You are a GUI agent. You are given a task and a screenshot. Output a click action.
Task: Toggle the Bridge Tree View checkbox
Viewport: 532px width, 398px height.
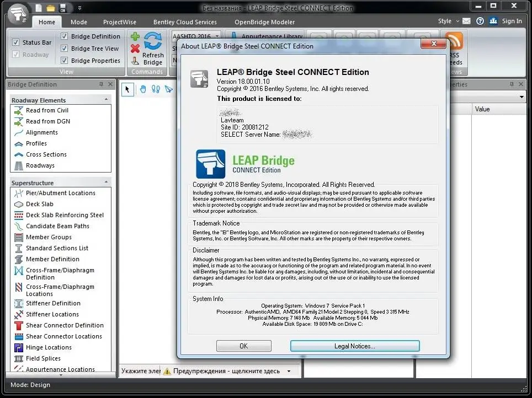click(64, 49)
